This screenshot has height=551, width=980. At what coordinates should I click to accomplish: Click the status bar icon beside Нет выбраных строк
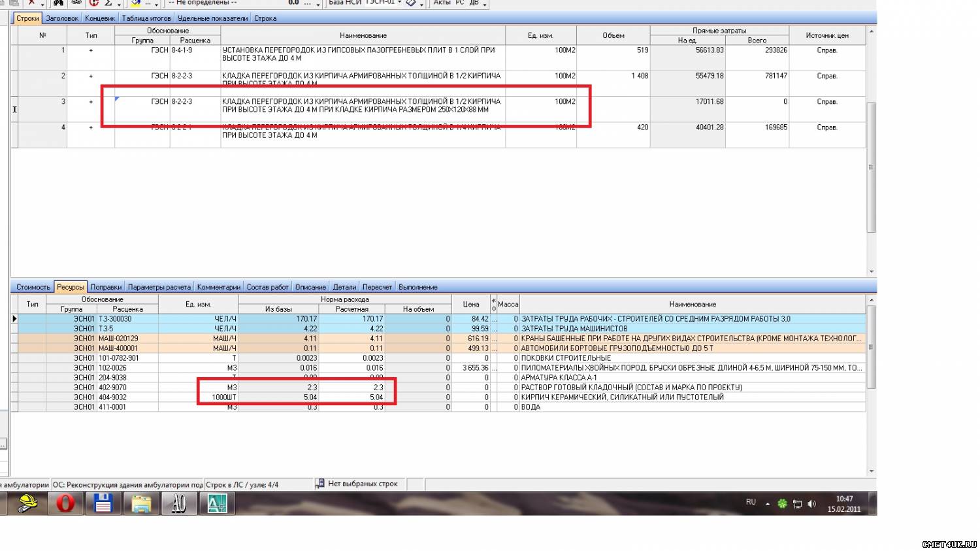click(320, 484)
